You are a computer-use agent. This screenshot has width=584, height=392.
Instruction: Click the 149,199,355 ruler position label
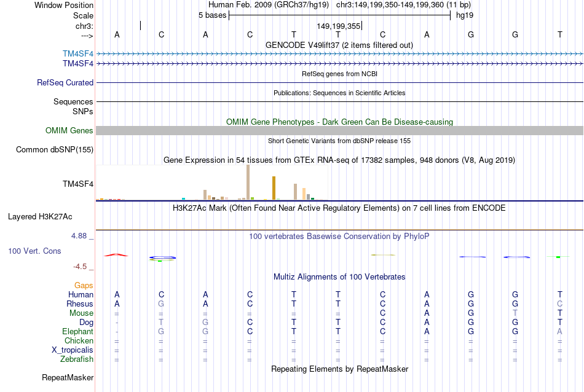[x=339, y=26]
